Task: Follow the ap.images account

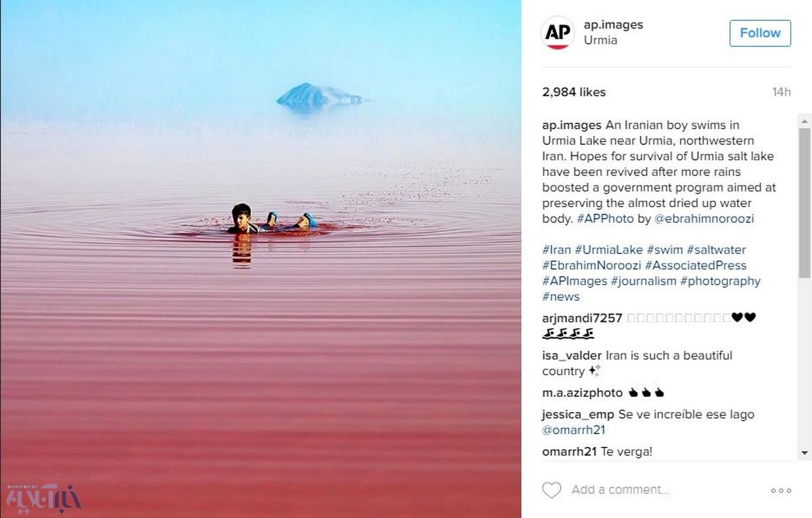Action: point(760,33)
